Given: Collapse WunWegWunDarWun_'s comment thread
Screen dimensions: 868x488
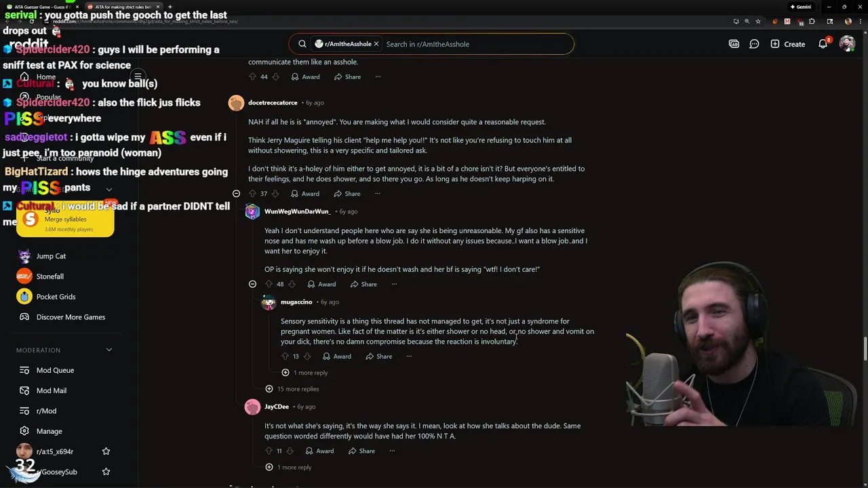Looking at the screenshot, I should click(x=252, y=284).
